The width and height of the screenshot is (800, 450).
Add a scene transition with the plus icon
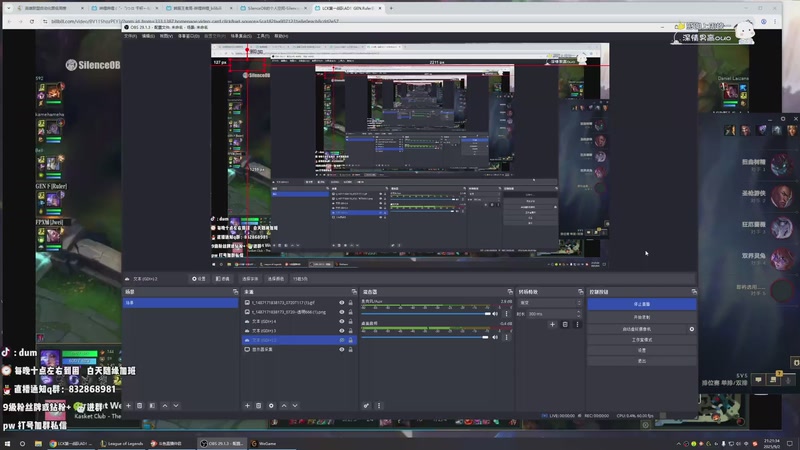[x=553, y=324]
